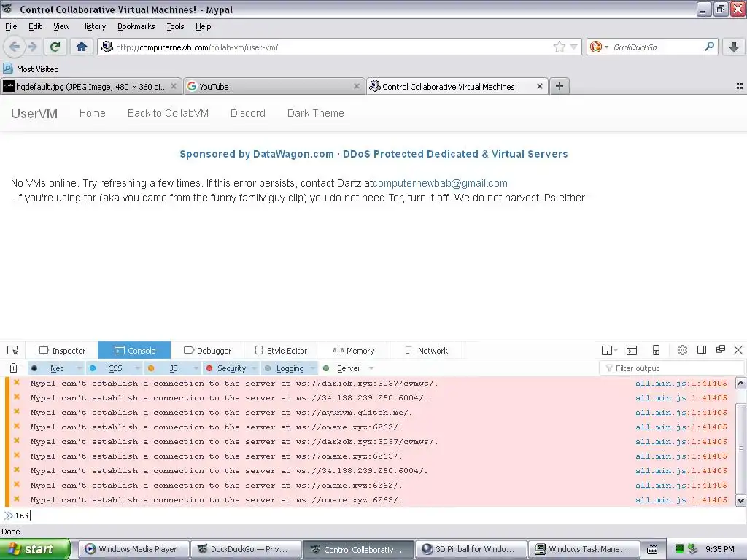
Task: Expand the Net filter dropdown arrow
Action: click(79, 368)
